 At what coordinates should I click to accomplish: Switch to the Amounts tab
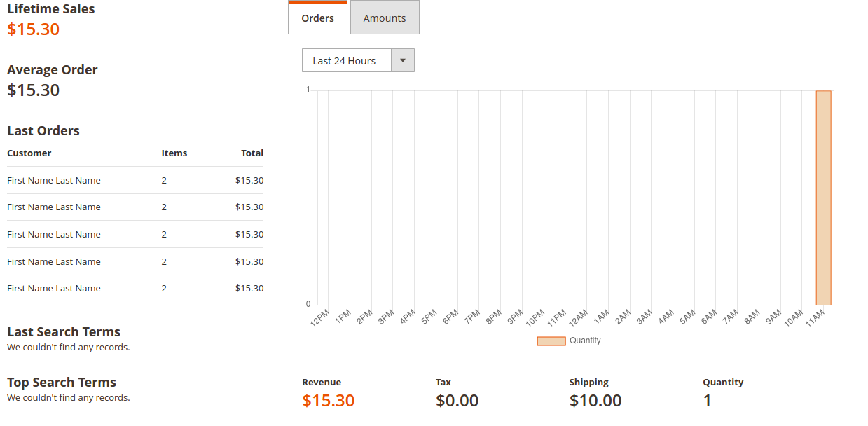tap(384, 18)
